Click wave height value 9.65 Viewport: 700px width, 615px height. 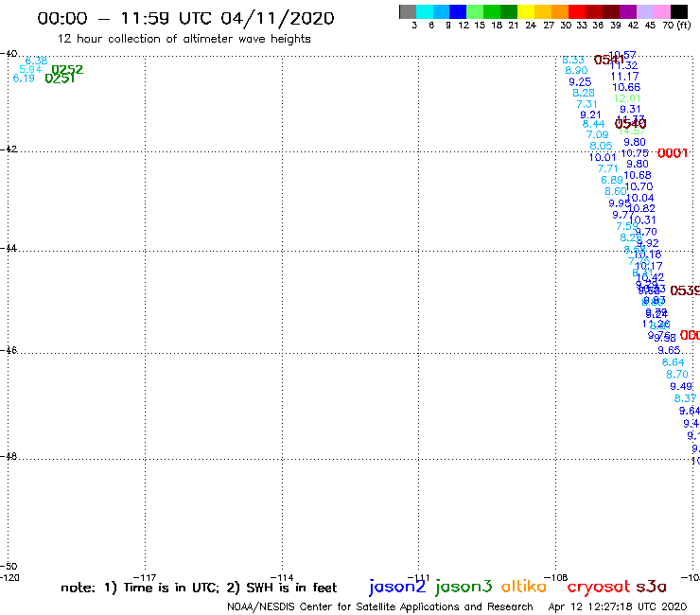pyautogui.click(x=669, y=350)
